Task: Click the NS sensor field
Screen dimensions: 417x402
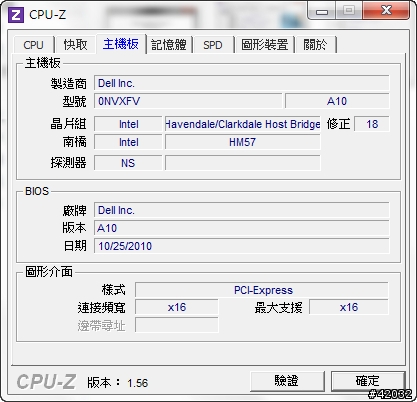Action: coord(128,163)
